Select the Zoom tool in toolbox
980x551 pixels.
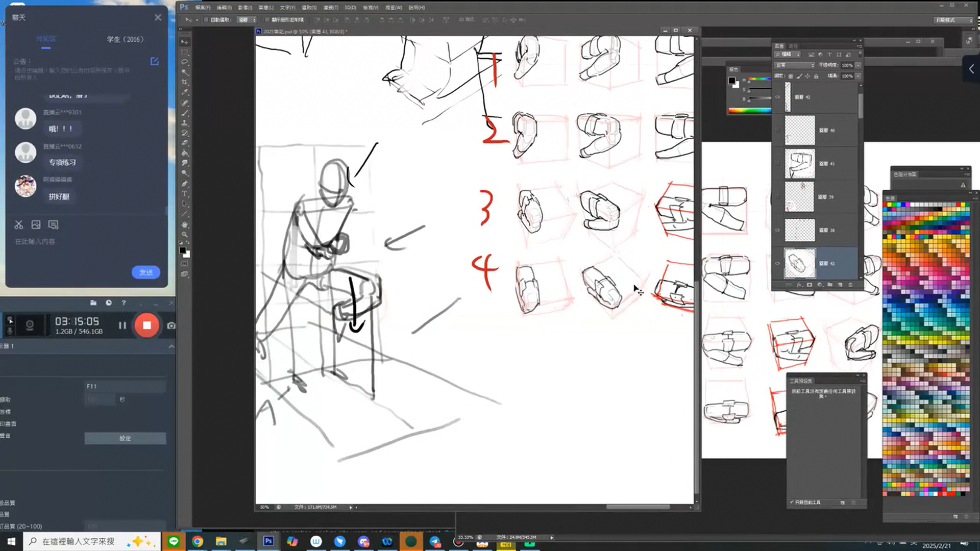coord(185,235)
